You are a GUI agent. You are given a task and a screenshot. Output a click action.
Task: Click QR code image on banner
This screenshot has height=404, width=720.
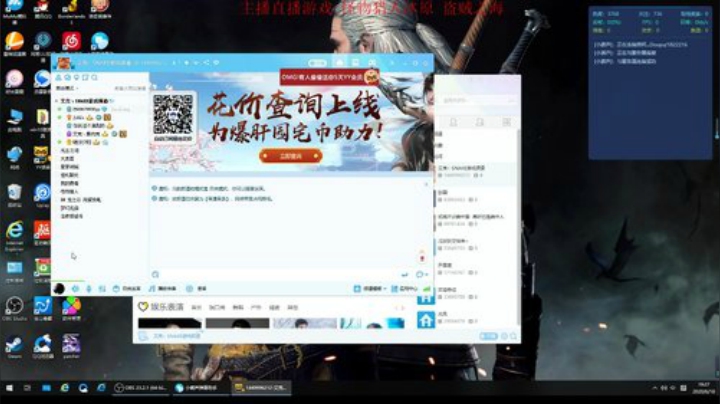[x=173, y=115]
